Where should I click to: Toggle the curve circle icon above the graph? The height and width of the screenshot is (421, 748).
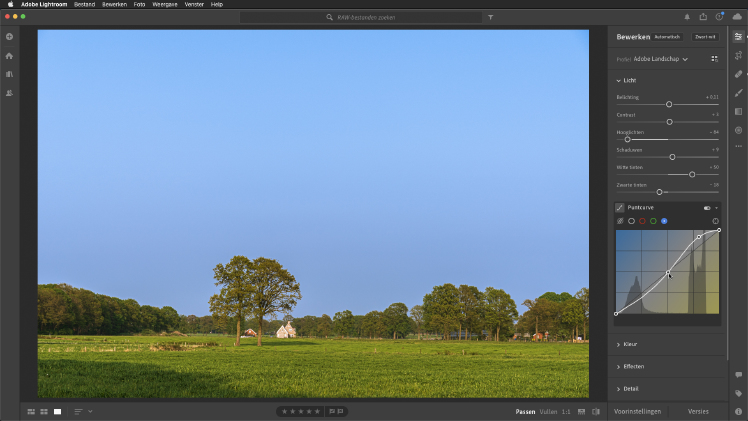tap(715, 221)
